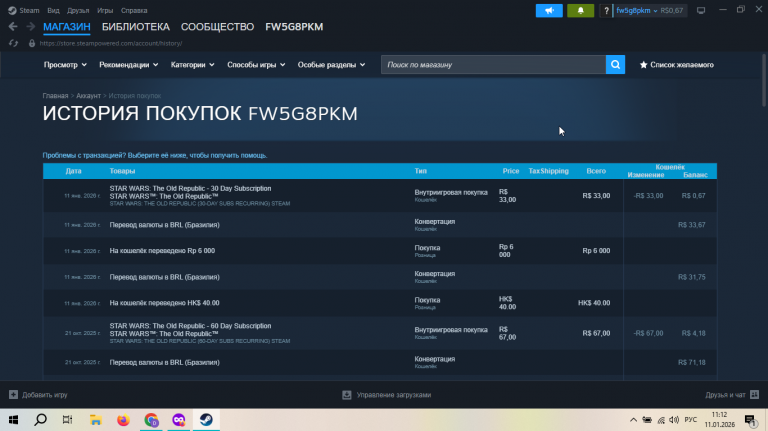Open the Игры menu
The width and height of the screenshot is (768, 431).
(105, 10)
